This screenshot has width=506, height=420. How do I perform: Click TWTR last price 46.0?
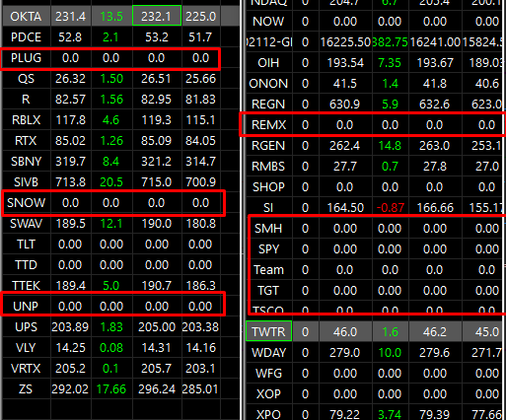tap(345, 331)
